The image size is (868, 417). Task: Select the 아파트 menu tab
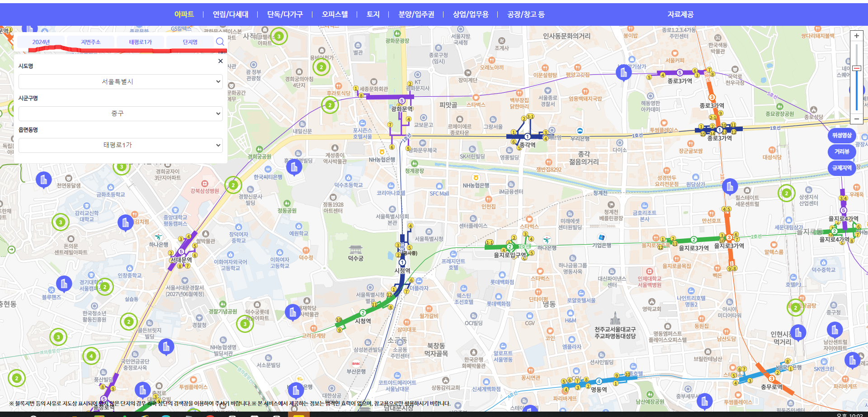click(184, 14)
